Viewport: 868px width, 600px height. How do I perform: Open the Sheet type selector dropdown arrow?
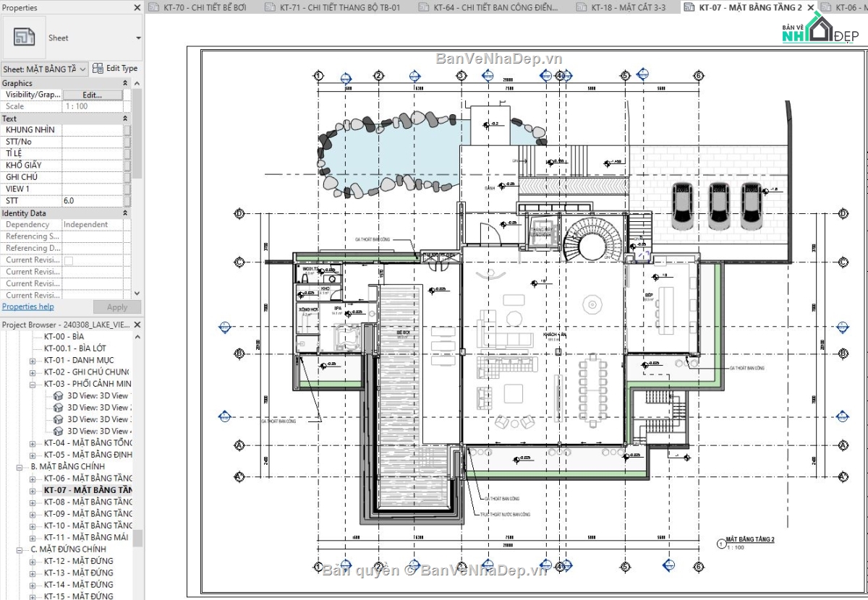click(138, 38)
